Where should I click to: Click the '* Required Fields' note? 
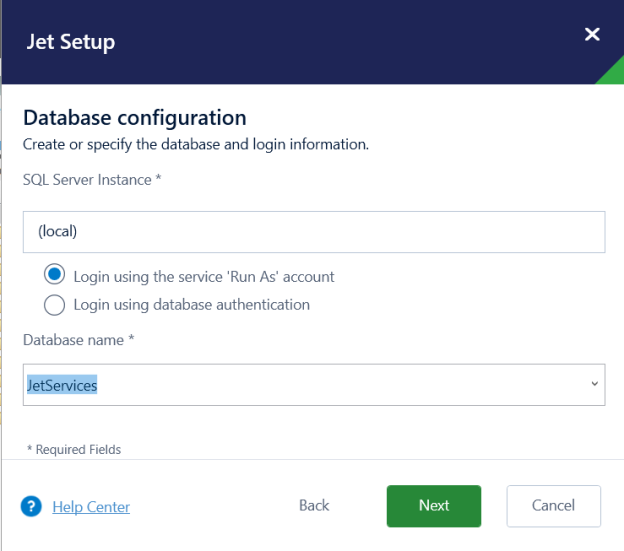(74, 450)
